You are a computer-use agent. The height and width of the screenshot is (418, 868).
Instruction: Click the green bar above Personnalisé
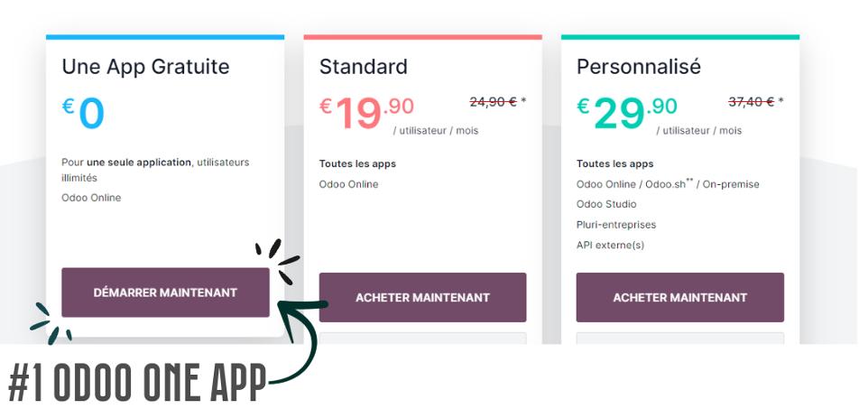point(680,37)
